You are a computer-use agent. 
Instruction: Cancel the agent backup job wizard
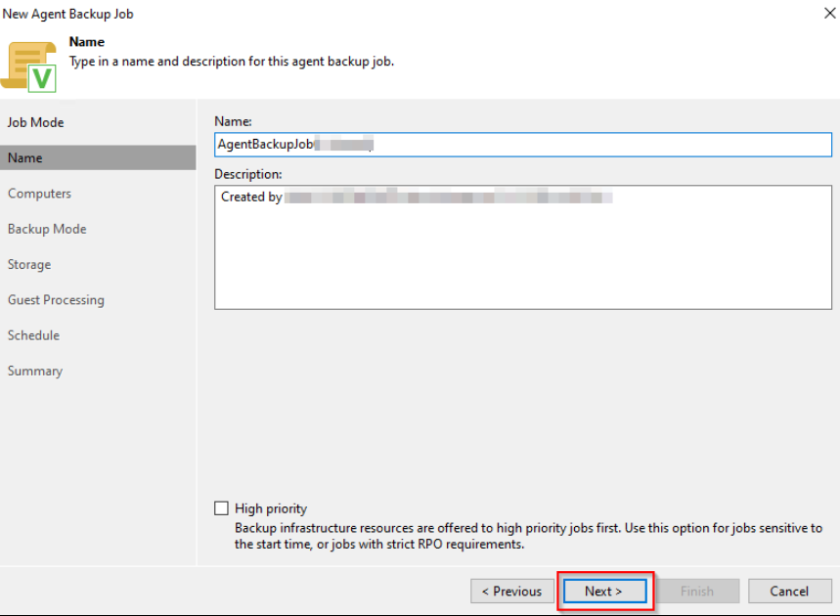[788, 591]
